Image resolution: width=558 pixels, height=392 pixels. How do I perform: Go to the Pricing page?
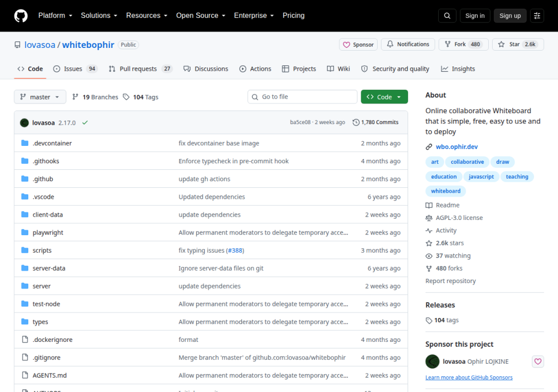293,16
